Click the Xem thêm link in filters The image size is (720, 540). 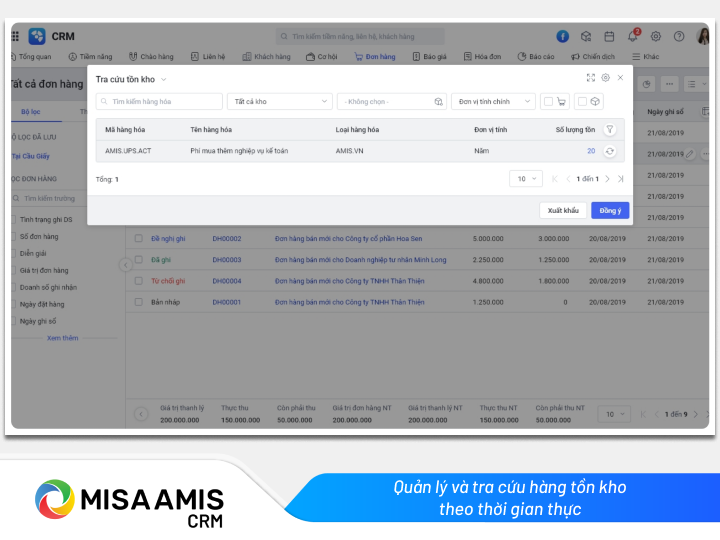tap(62, 338)
